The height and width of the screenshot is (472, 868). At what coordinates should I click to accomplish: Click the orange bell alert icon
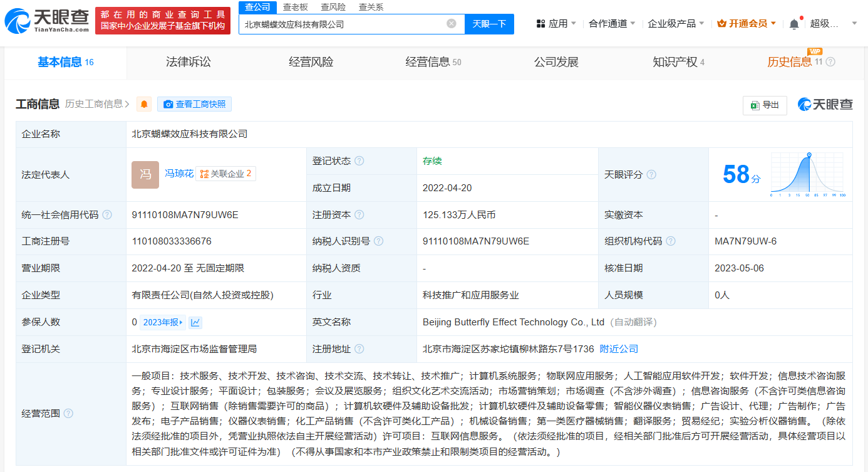click(145, 104)
